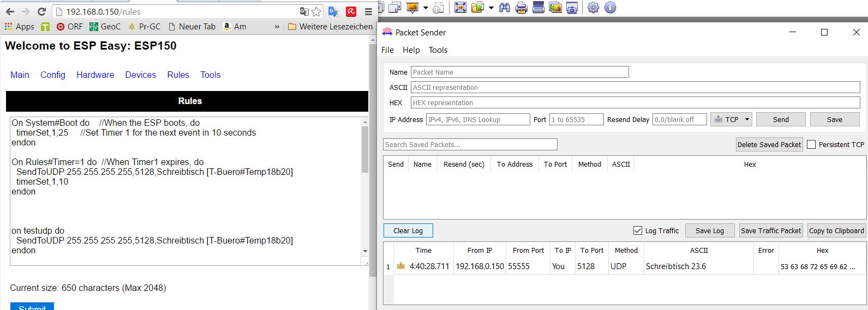This screenshot has height=310, width=868.
Task: Open the Weitere Lesezeichen folder
Action: coord(330,26)
